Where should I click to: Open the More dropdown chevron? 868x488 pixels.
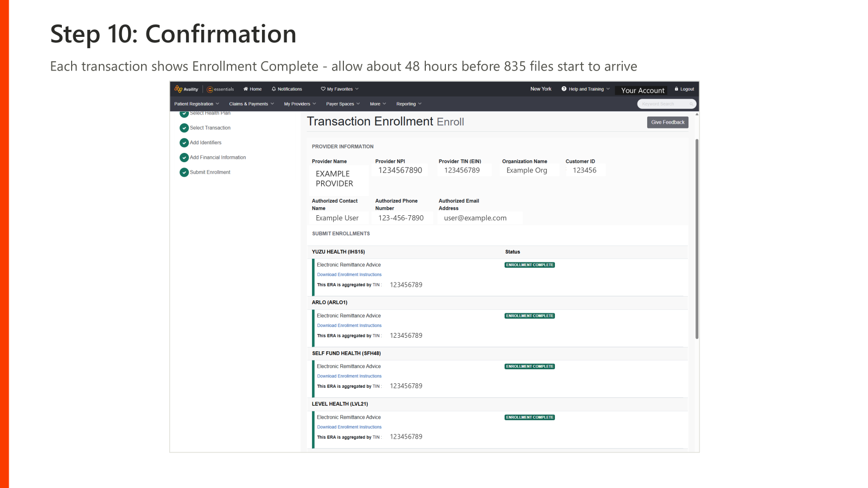pyautogui.click(x=385, y=104)
